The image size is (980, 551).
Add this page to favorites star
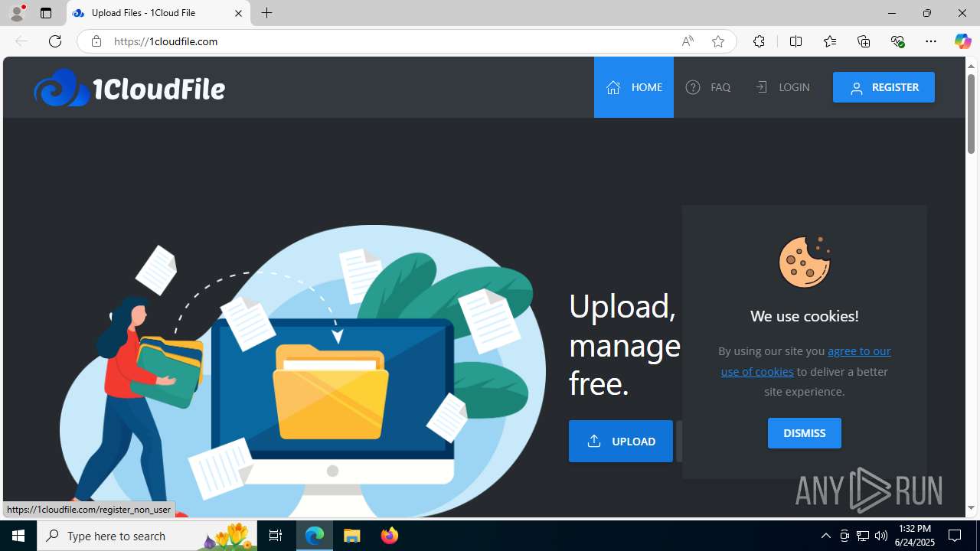click(718, 41)
